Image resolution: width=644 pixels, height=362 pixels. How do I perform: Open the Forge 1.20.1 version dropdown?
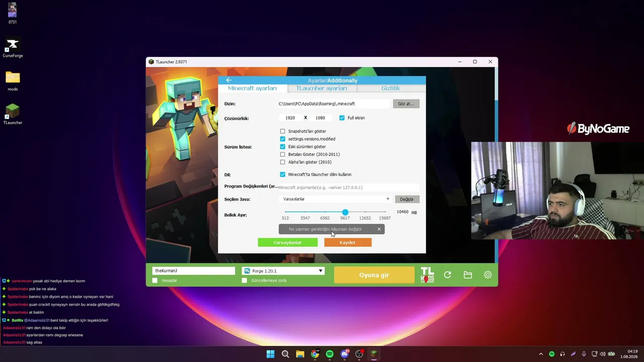click(283, 271)
